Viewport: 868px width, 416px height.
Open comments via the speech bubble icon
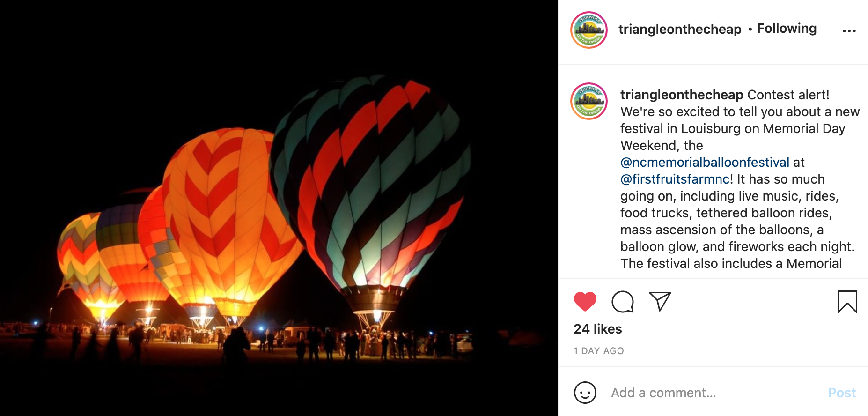(x=623, y=302)
